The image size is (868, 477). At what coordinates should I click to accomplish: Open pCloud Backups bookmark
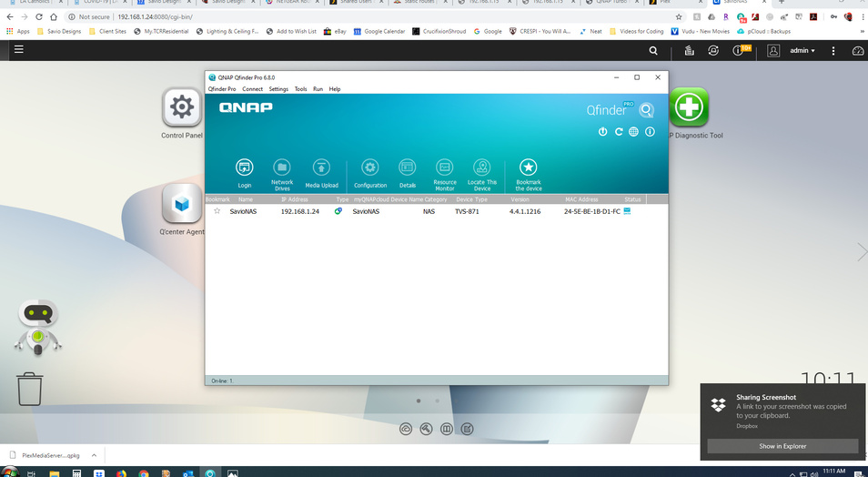[x=764, y=32]
